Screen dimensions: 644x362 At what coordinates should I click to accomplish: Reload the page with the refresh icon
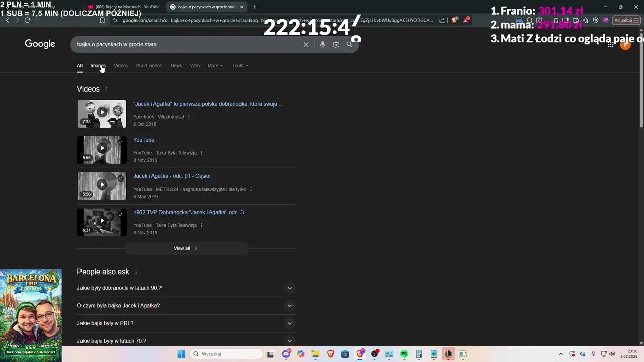coord(27,20)
